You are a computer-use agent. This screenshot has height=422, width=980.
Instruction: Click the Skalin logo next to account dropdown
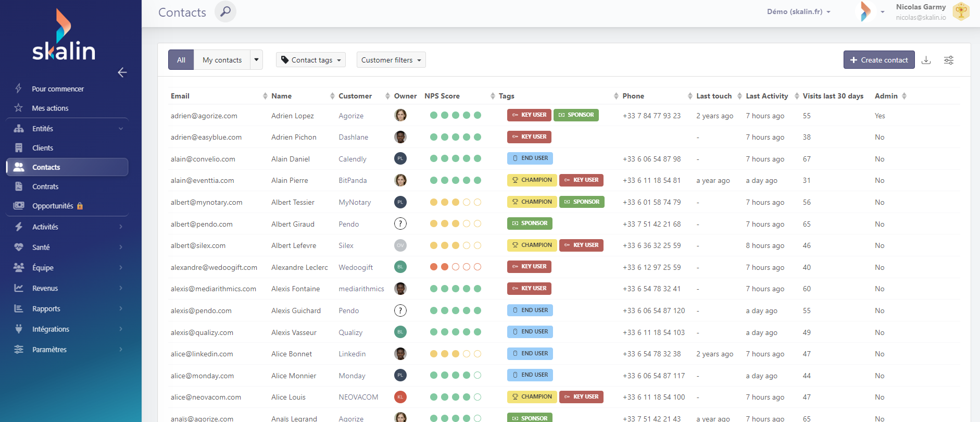point(865,11)
